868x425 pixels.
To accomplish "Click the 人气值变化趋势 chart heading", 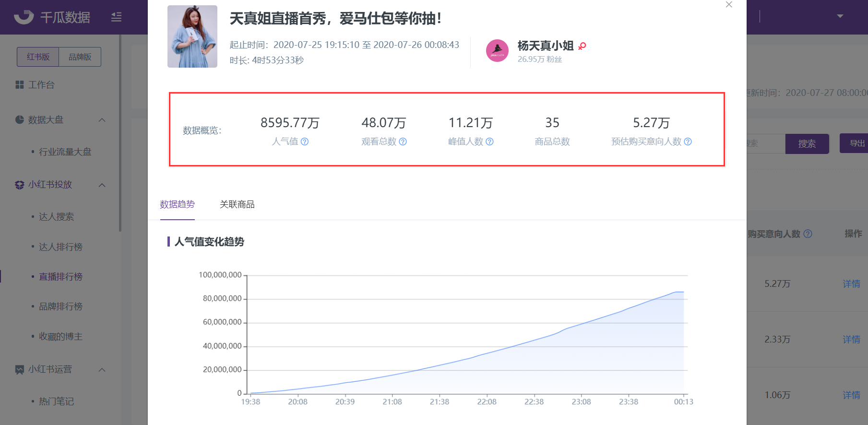I will 209,242.
